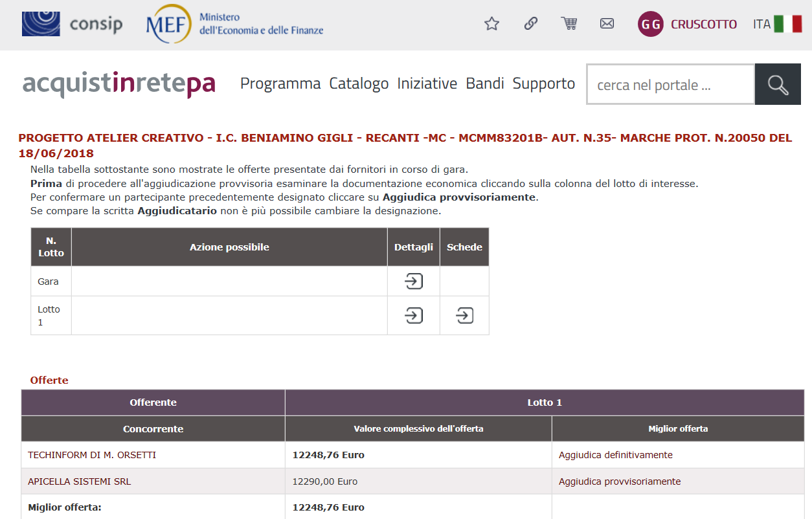
Task: Click the Consip logo
Action: click(x=72, y=25)
